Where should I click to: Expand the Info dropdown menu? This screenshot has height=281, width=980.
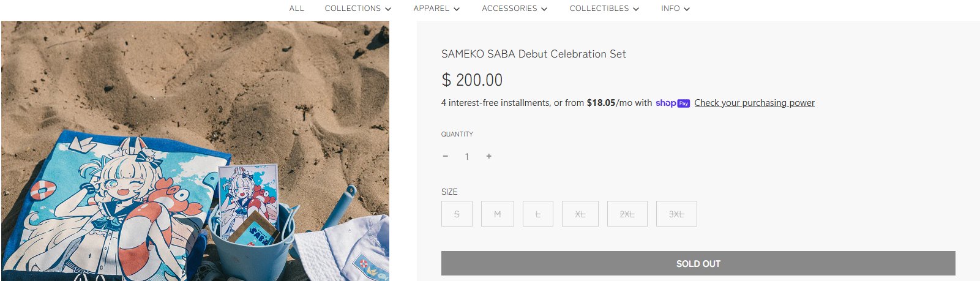(675, 9)
